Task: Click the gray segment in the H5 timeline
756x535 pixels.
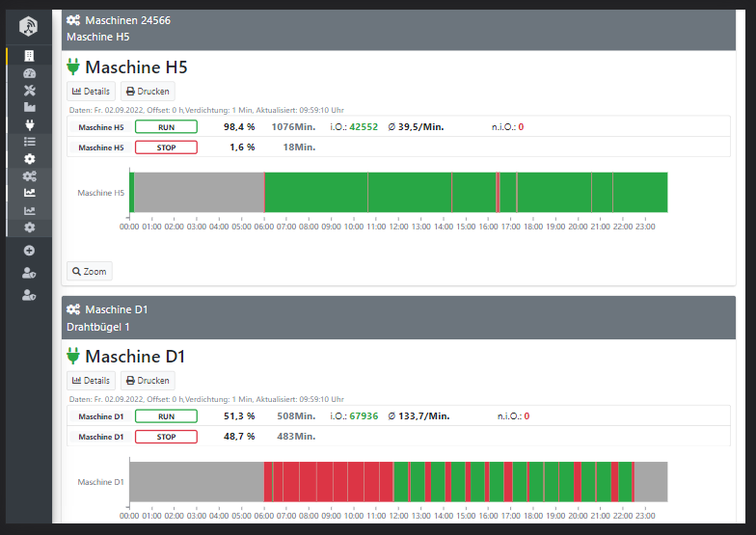Action: pyautogui.click(x=198, y=192)
